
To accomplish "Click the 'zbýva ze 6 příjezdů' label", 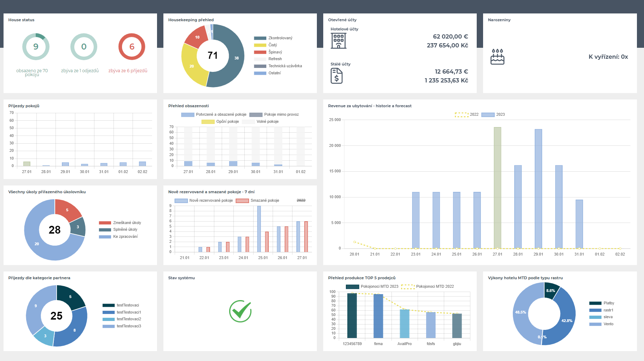I will point(128,71).
